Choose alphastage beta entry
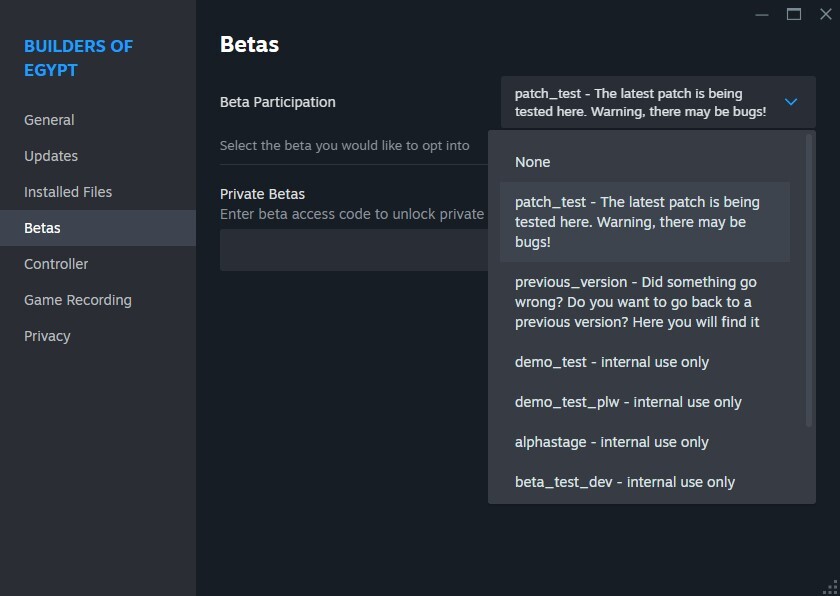Image resolution: width=840 pixels, height=596 pixels. point(644,442)
